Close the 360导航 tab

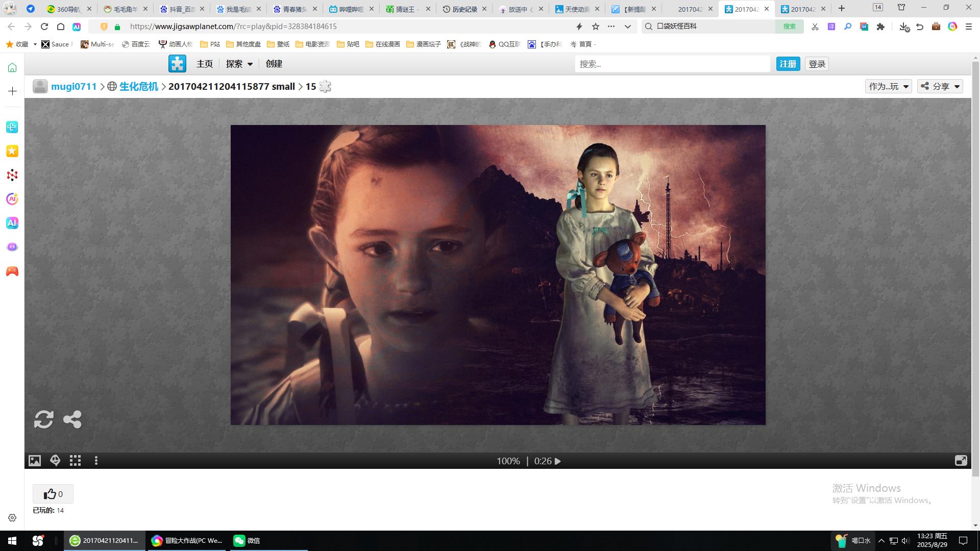click(x=89, y=9)
